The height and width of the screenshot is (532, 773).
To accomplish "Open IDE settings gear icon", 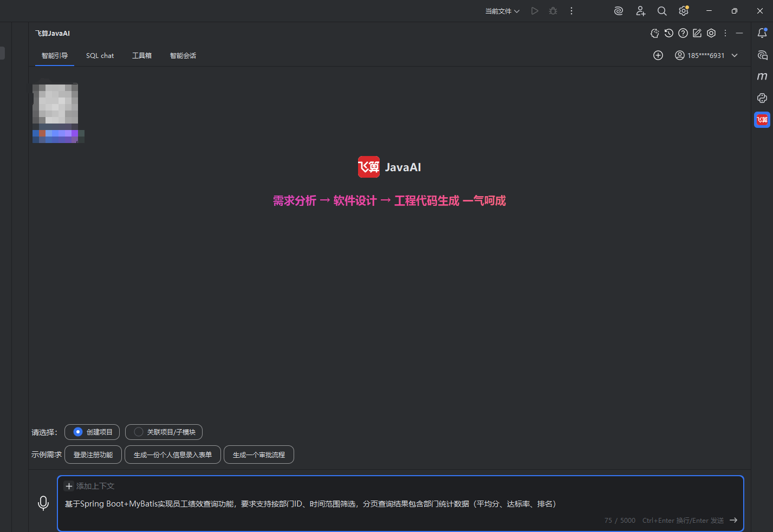I will coord(684,11).
